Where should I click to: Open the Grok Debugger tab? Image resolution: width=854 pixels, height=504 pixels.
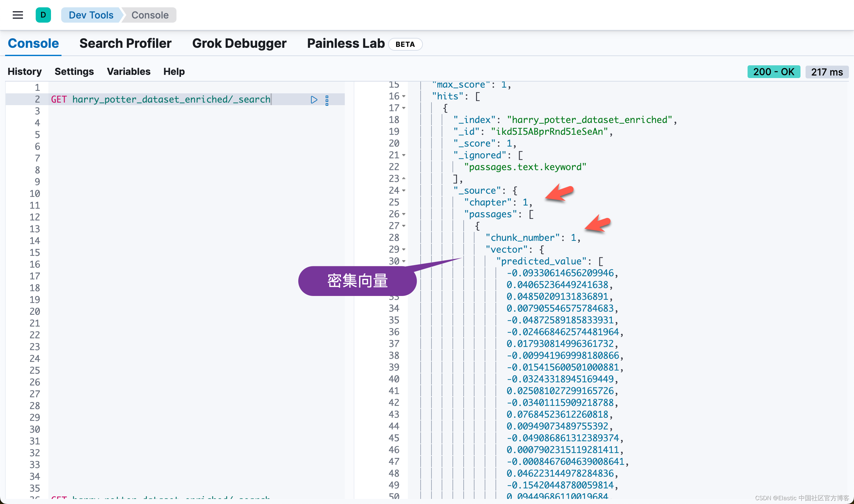(239, 43)
